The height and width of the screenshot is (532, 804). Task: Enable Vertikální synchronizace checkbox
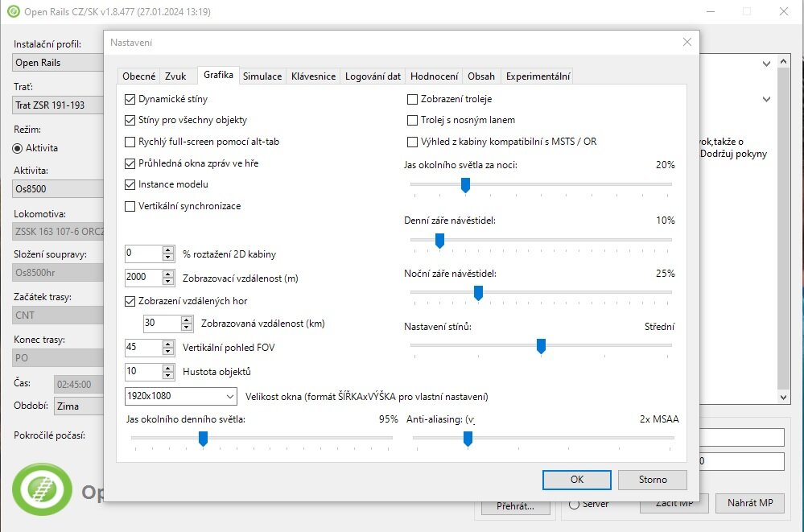(x=130, y=206)
